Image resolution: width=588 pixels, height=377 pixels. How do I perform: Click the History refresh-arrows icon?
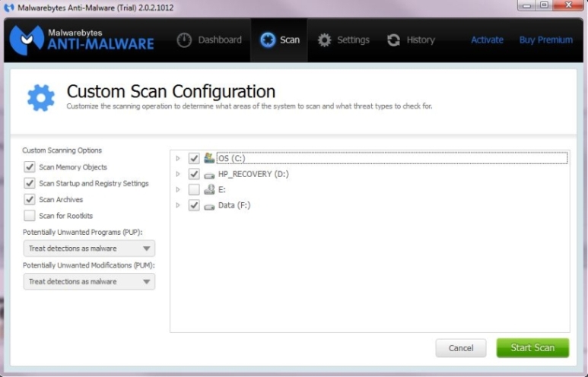pyautogui.click(x=393, y=40)
